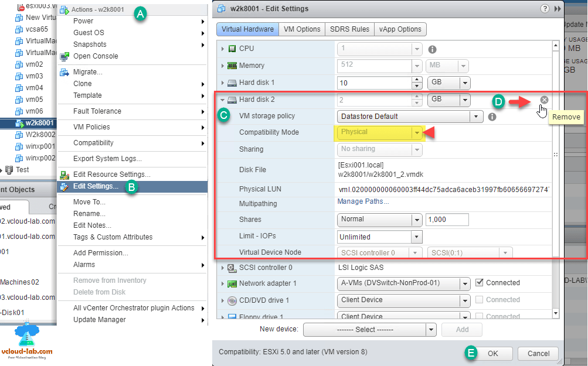Click in the Shares value field
Viewport: 588px width, 366px height.
[447, 219]
